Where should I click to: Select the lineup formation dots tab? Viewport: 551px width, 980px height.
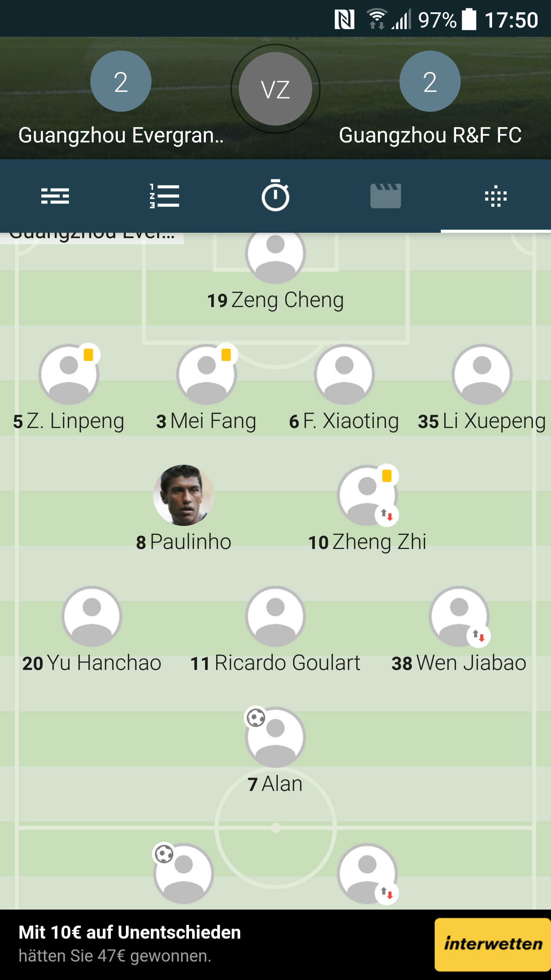point(496,196)
